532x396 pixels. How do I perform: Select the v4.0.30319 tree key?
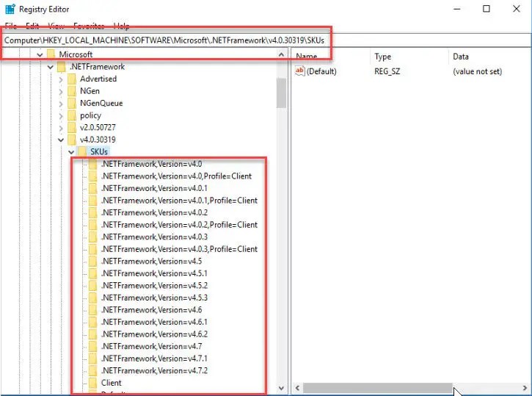pos(98,140)
